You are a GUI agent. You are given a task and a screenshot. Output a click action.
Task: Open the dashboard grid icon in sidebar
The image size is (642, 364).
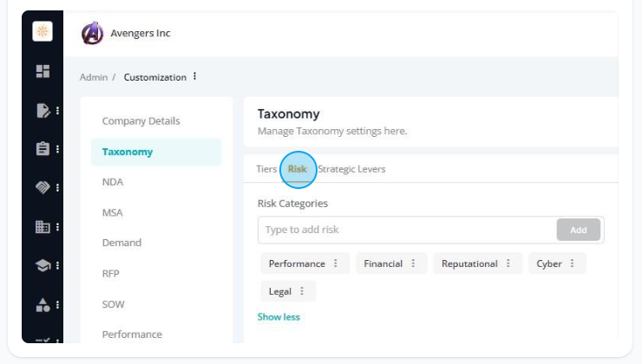pyautogui.click(x=43, y=71)
